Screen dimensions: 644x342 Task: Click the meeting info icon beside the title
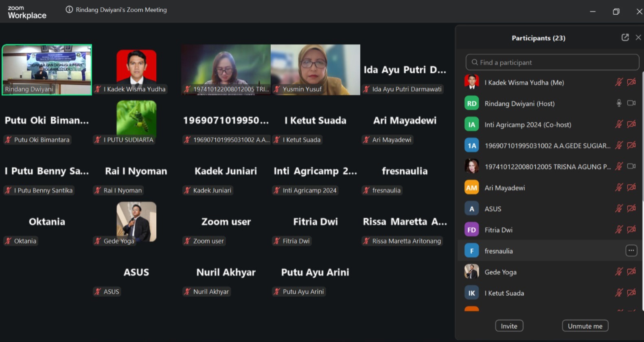[69, 9]
